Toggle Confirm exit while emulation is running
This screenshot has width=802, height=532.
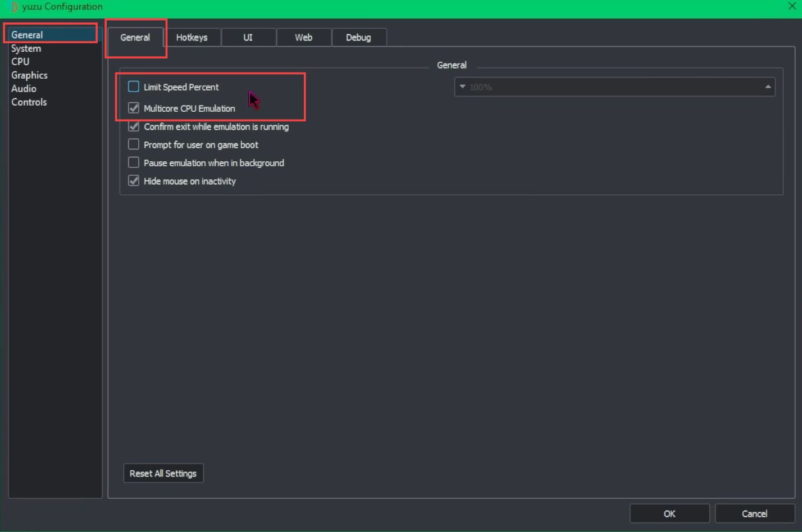[x=134, y=126]
